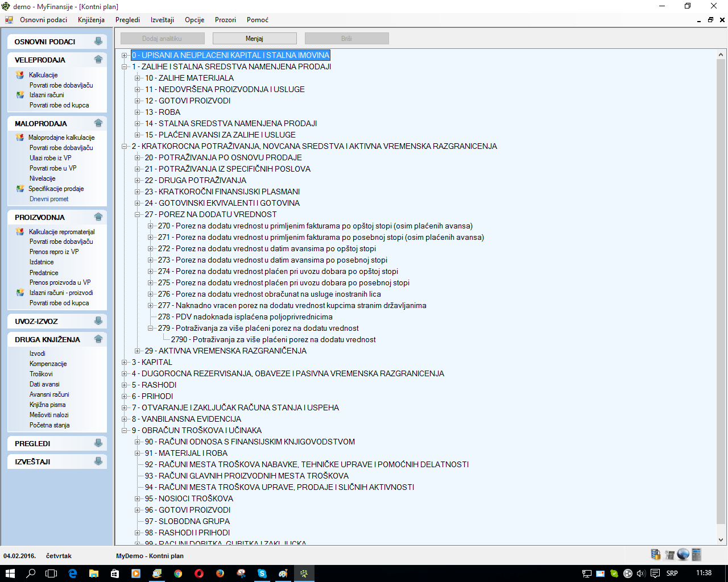Screen dimensions: 728x582
Task: Open the Izveštaji menu in menu bar
Action: click(x=162, y=20)
